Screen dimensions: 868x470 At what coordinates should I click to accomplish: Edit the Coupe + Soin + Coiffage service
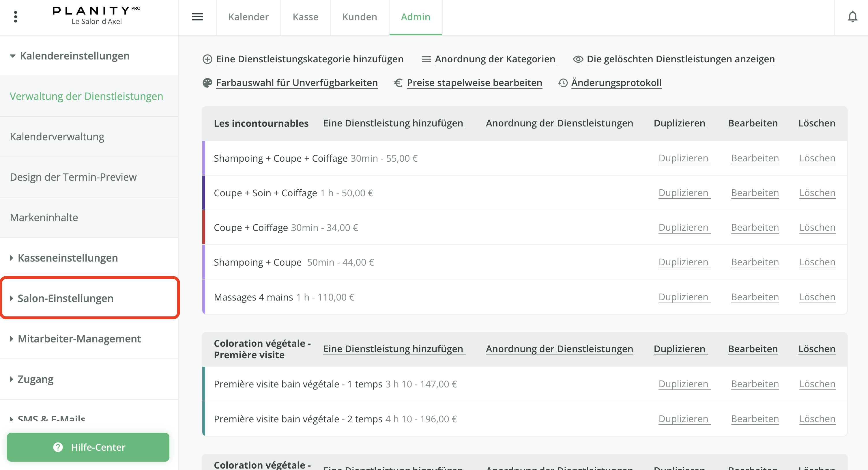[755, 193]
